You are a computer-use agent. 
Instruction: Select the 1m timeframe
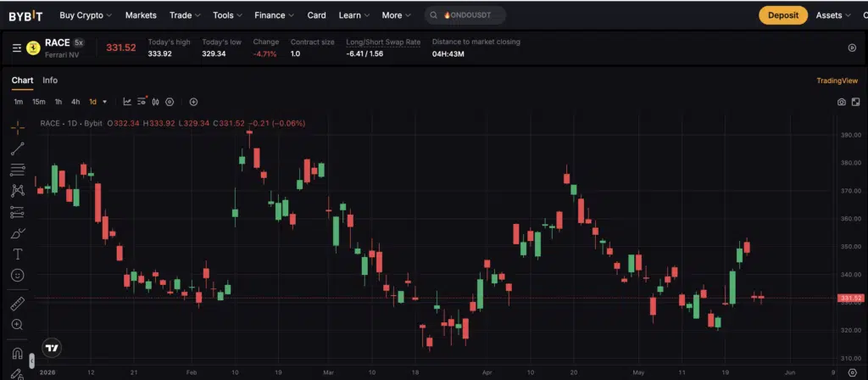(x=19, y=102)
